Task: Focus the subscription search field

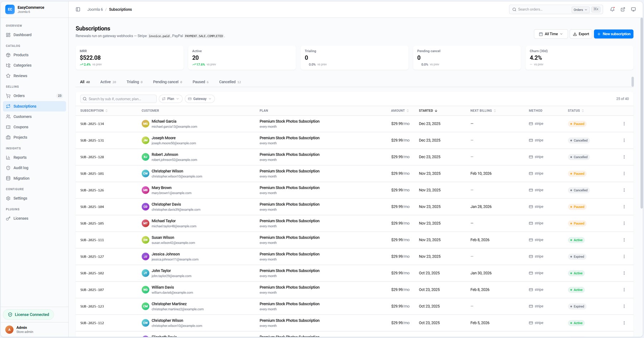Action: pos(118,99)
